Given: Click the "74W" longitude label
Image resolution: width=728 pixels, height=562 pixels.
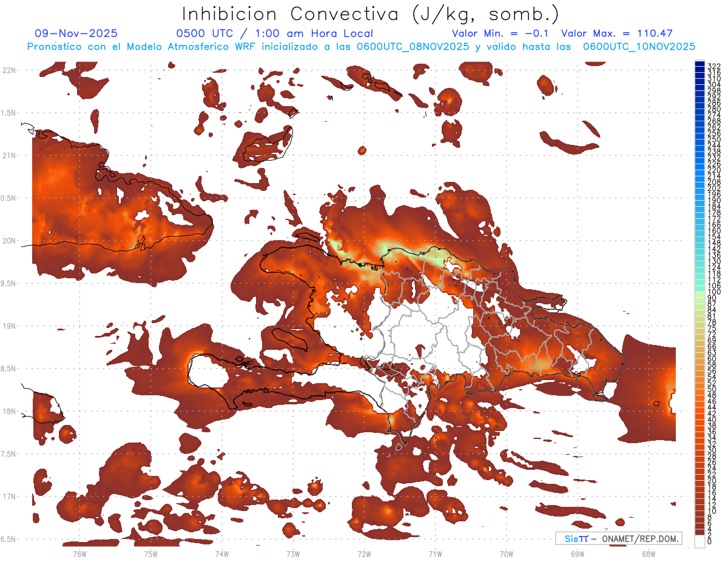Looking at the screenshot, I should (222, 553).
